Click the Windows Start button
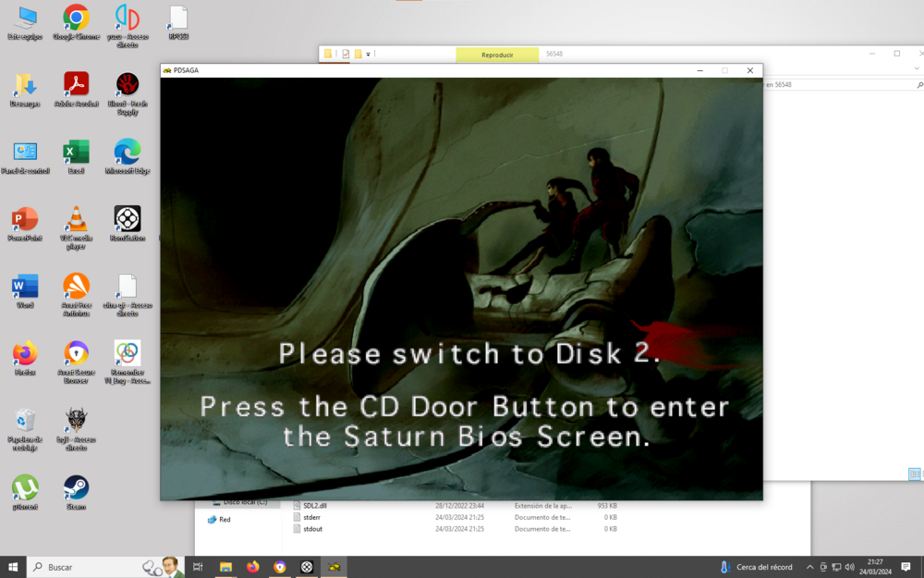This screenshot has width=924, height=578. coord(13,567)
